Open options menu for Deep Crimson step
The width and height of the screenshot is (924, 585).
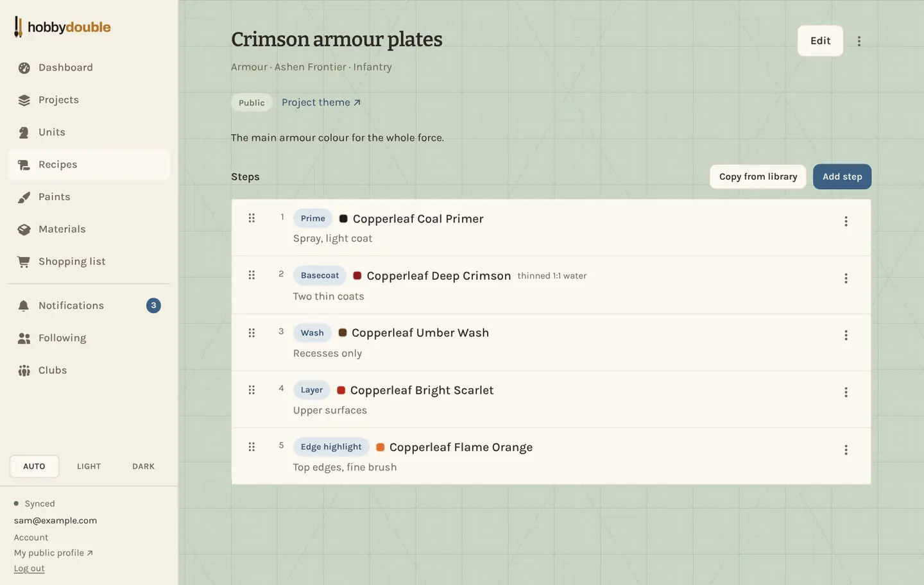846,278
